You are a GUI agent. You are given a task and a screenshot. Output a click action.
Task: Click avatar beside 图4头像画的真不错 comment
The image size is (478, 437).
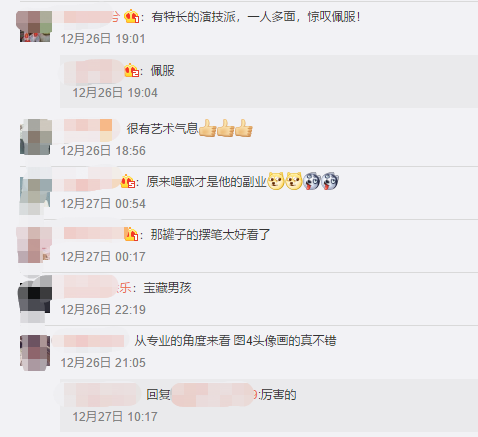[35, 352]
